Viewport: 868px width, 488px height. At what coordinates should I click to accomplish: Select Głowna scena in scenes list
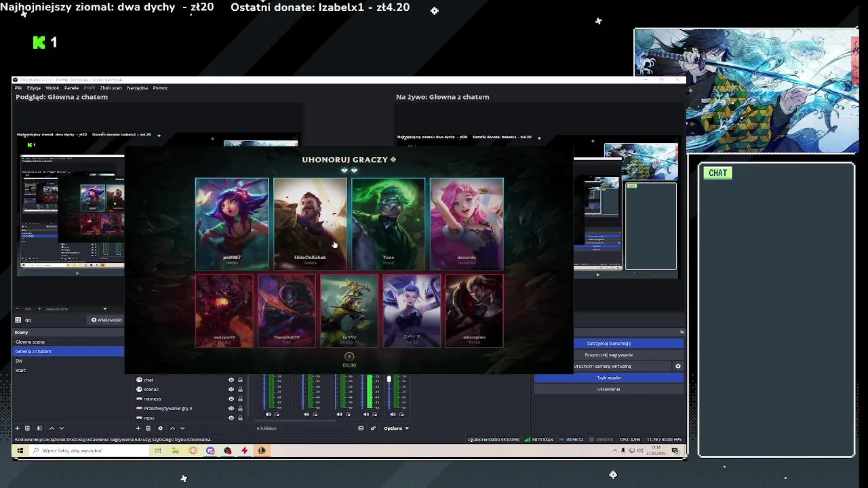pyautogui.click(x=68, y=342)
